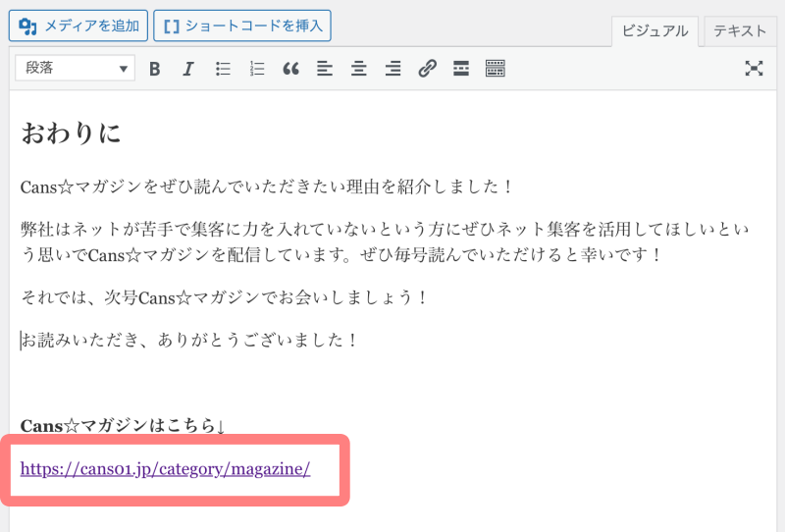Click the メディアを追加 button
Viewport: 785px width, 532px height.
tap(78, 26)
